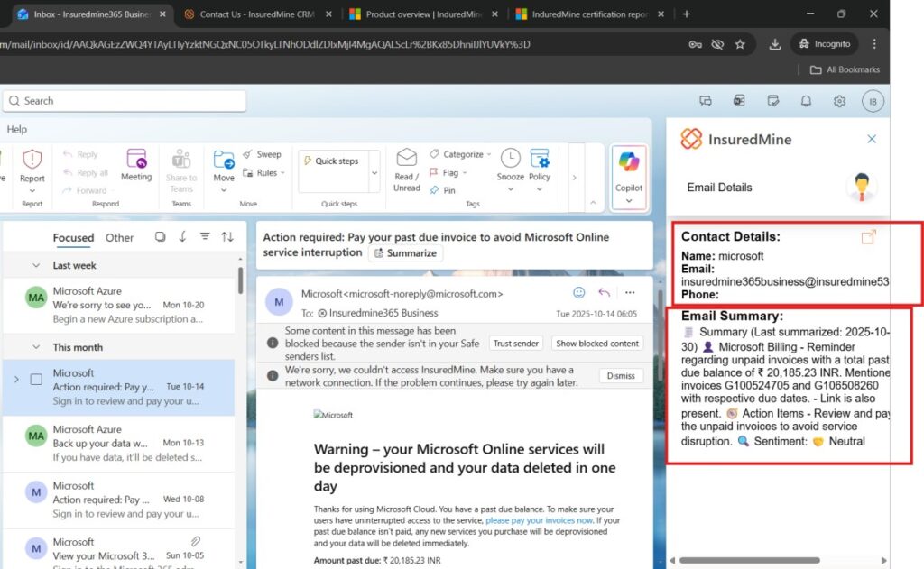Collapse the This month group
Image resolution: width=924 pixels, height=569 pixels.
click(x=36, y=347)
